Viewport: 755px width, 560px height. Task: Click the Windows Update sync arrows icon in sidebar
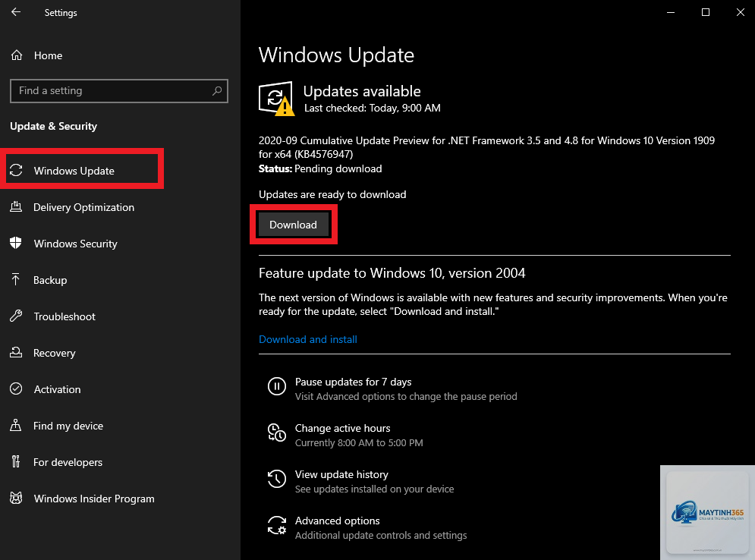pos(17,170)
